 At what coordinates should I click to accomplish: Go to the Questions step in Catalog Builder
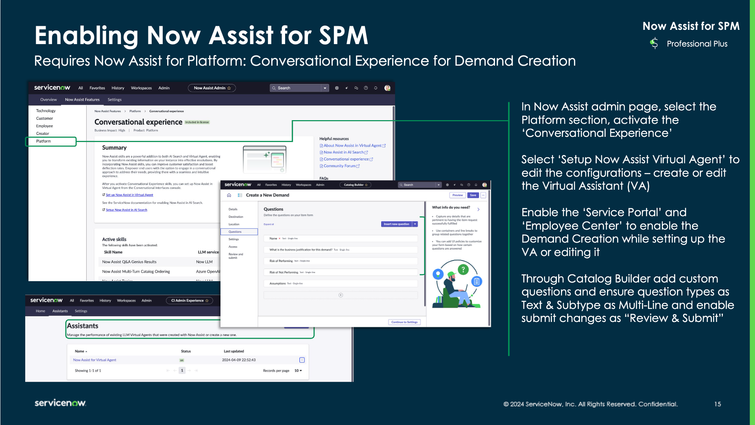pyautogui.click(x=239, y=232)
